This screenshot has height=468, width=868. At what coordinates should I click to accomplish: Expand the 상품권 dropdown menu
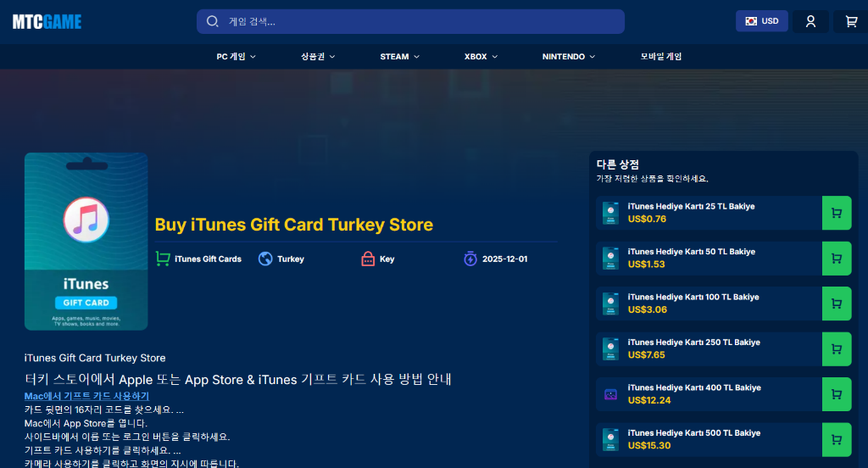tap(318, 57)
